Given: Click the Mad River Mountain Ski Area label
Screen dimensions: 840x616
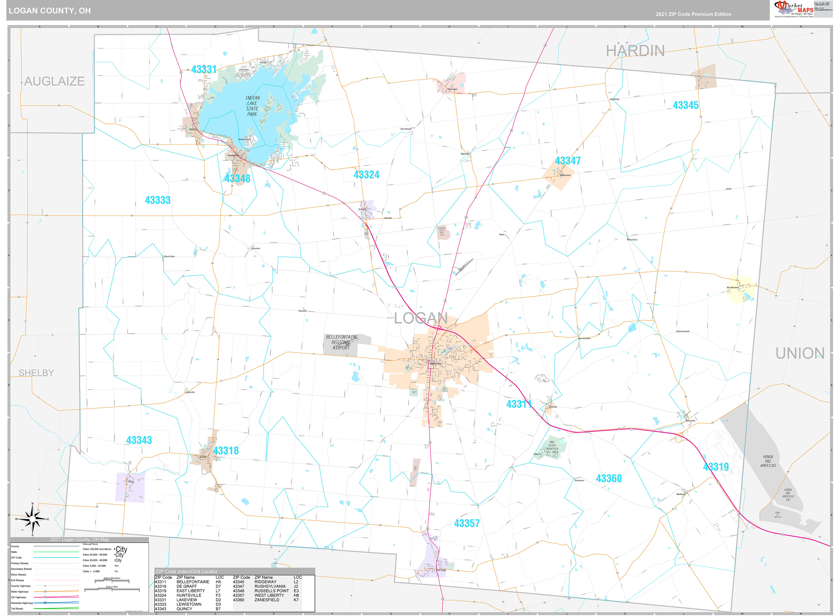Looking at the screenshot, I should tap(552, 447).
